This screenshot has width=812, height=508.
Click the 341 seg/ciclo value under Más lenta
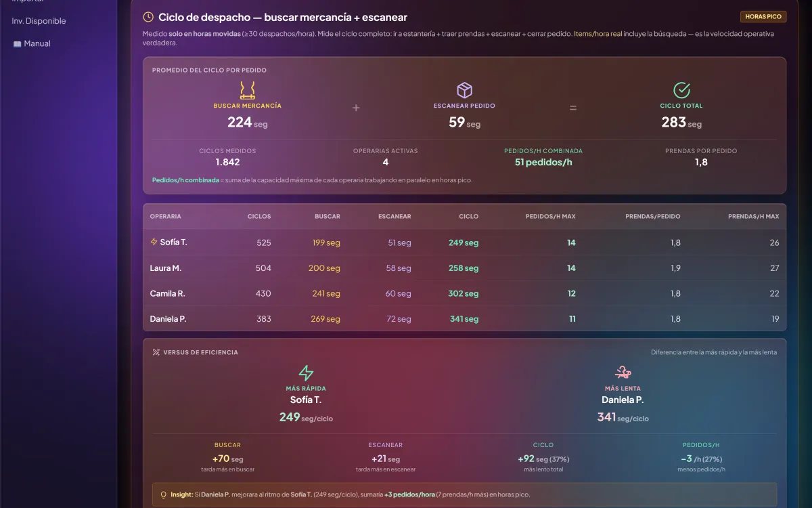[x=623, y=417]
